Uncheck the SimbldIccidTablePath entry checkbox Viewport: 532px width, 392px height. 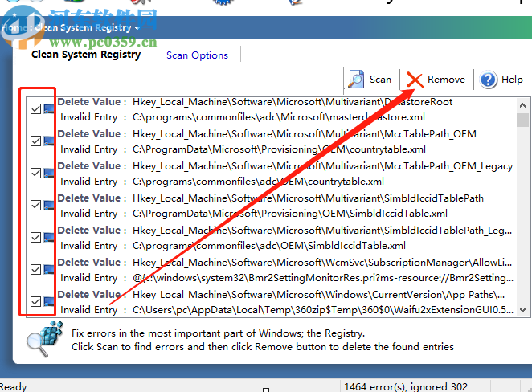coord(35,206)
